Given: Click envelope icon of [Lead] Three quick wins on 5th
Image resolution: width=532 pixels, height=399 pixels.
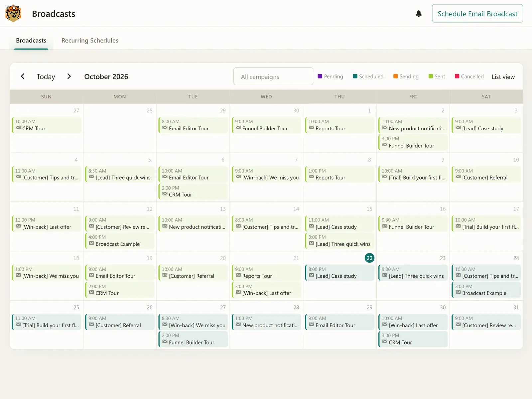Looking at the screenshot, I should point(91,177).
